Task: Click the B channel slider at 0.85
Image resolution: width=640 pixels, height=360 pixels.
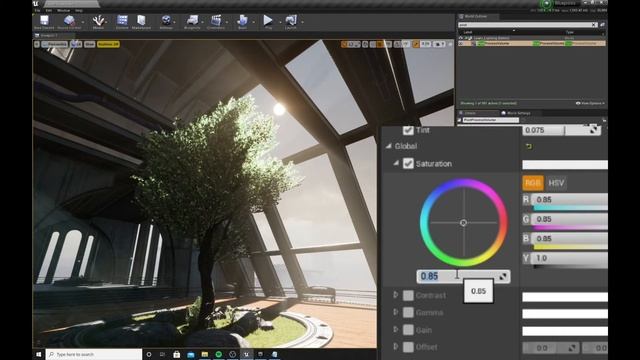Action: 570,238
